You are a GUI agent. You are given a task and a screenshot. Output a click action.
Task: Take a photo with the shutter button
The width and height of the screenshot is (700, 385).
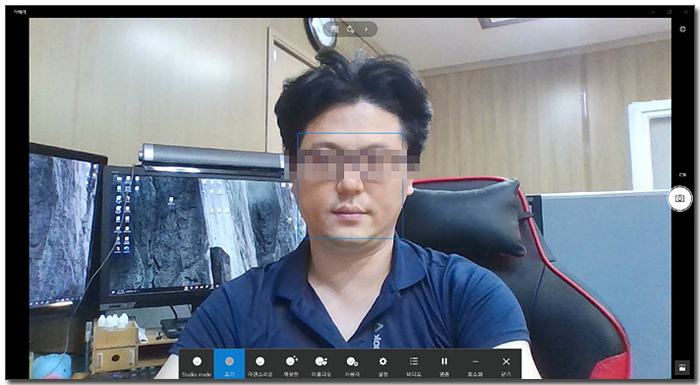tap(679, 198)
